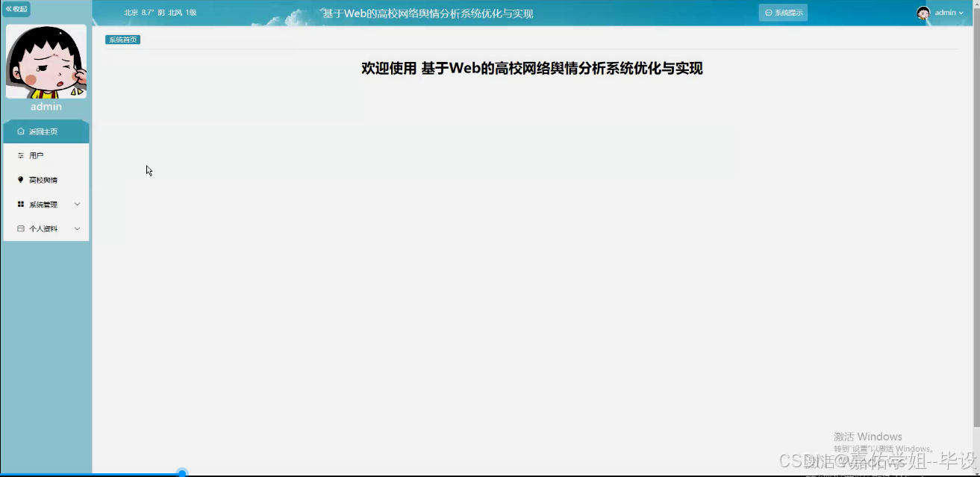Click the blue dot icon on bottom taskbar
Screen dimensions: 980x477
181,472
